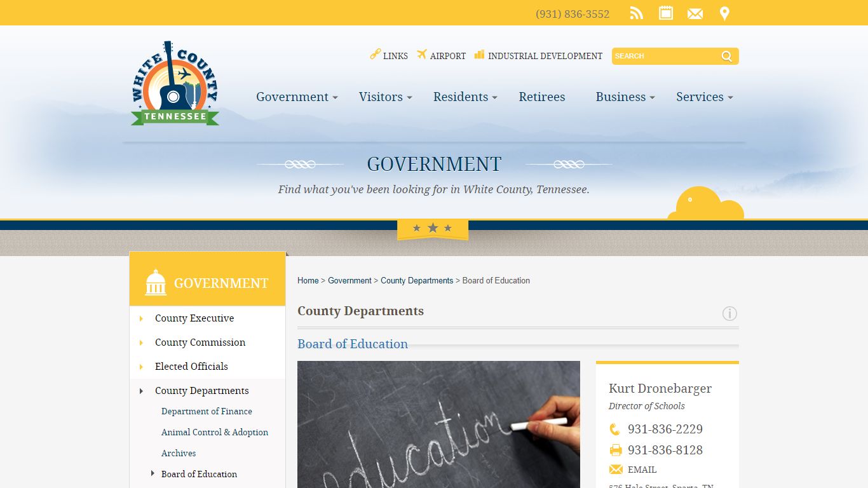Open Board of Education sidebar link
868x488 pixels.
coord(199,474)
